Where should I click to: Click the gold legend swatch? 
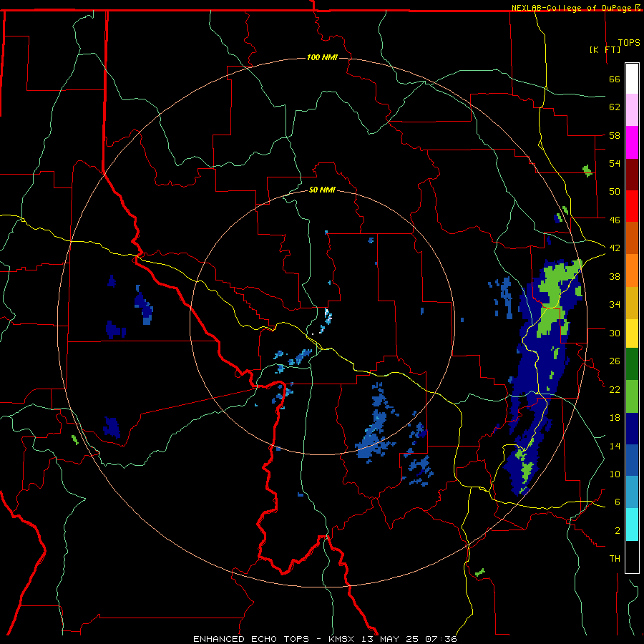pyautogui.click(x=632, y=303)
